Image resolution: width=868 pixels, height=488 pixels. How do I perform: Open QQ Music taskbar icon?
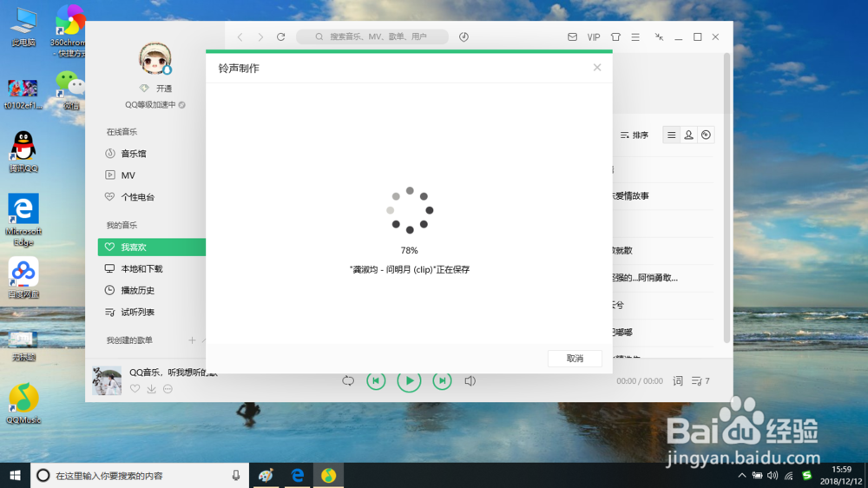pos(328,475)
